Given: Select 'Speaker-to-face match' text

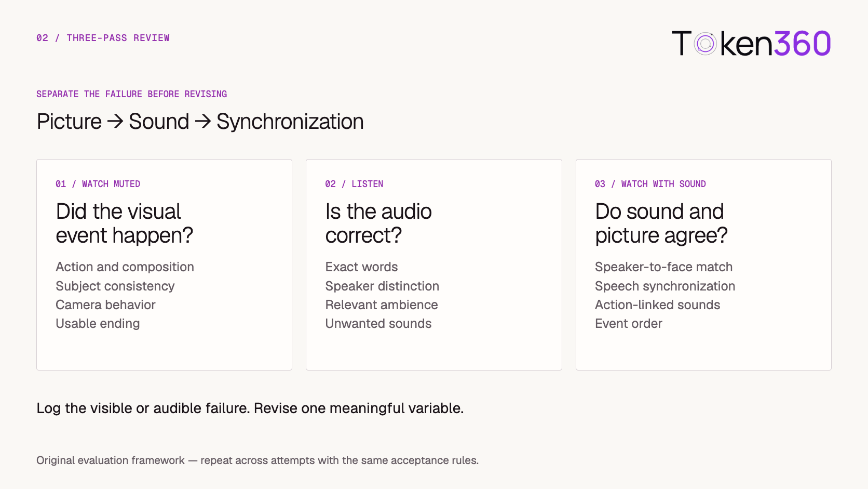Looking at the screenshot, I should pyautogui.click(x=663, y=267).
